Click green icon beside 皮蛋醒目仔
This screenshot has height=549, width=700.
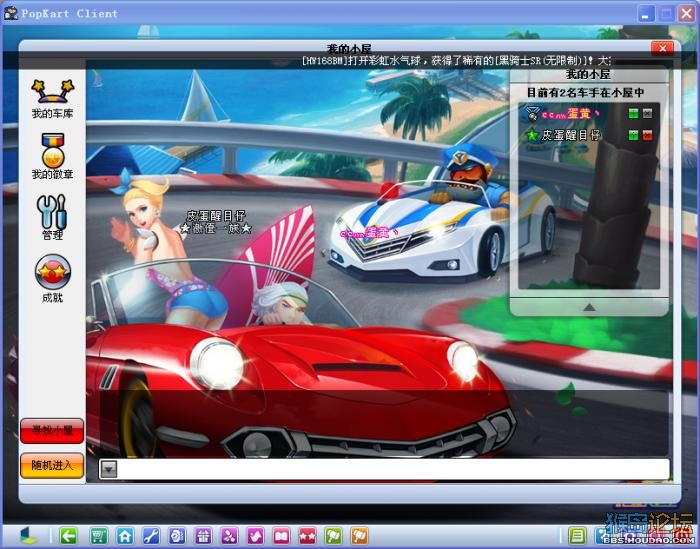[633, 135]
